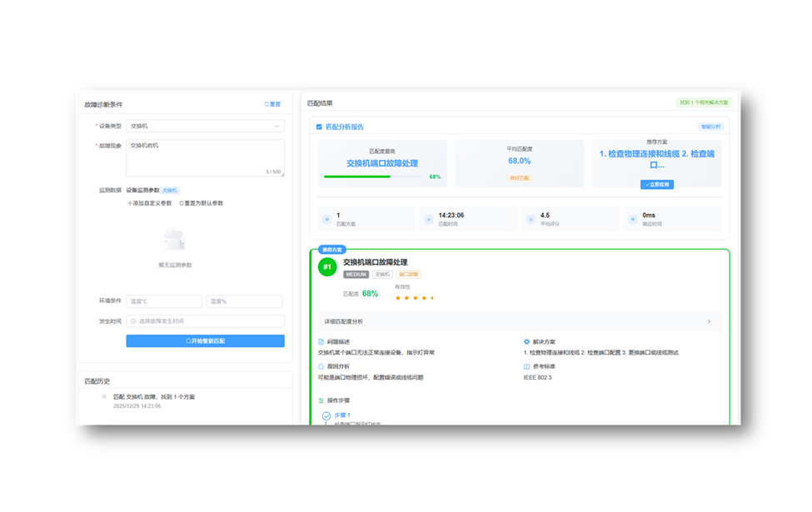The image size is (812, 512).
Task: Click the 匹配时间 clock stat icon
Action: (x=429, y=220)
